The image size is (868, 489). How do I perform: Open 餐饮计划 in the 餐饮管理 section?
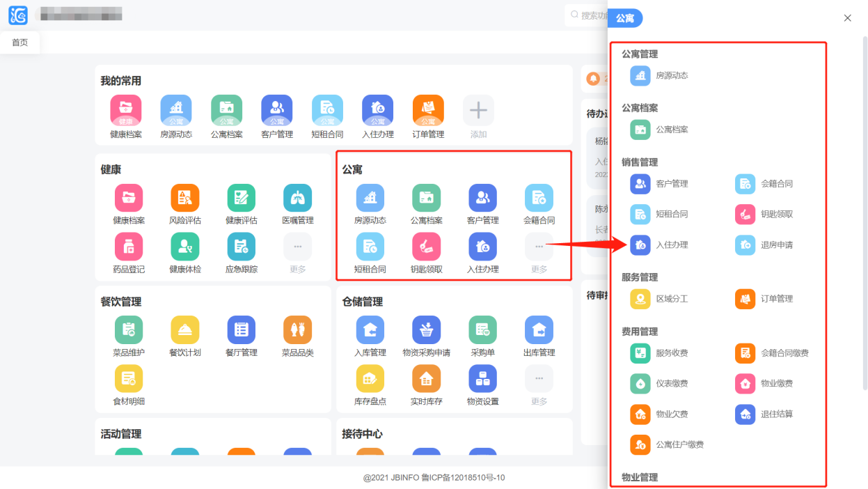tap(184, 328)
